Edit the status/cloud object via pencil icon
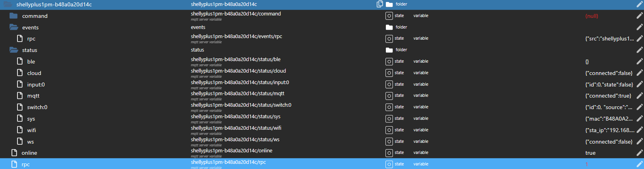Screen dimensions: 644x169 [640, 73]
